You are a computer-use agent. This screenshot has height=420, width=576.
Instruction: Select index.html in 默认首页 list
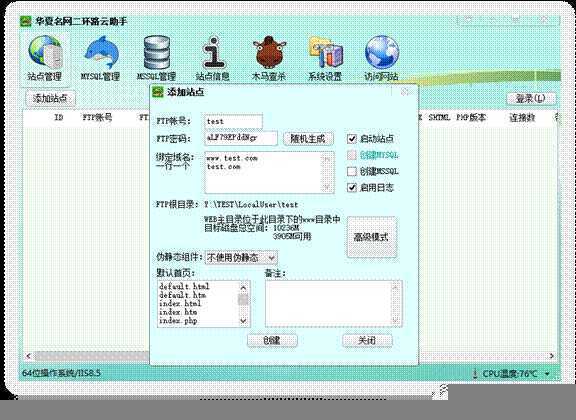point(180,304)
